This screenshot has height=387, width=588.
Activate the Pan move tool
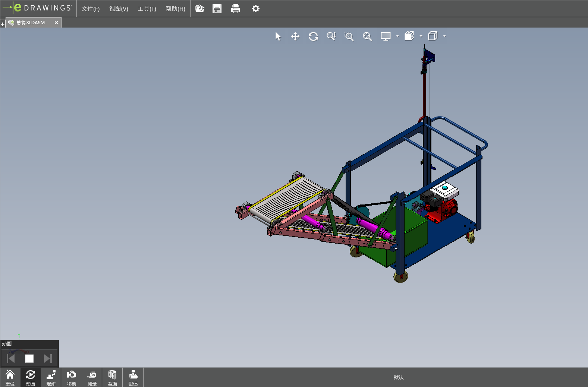pyautogui.click(x=295, y=37)
